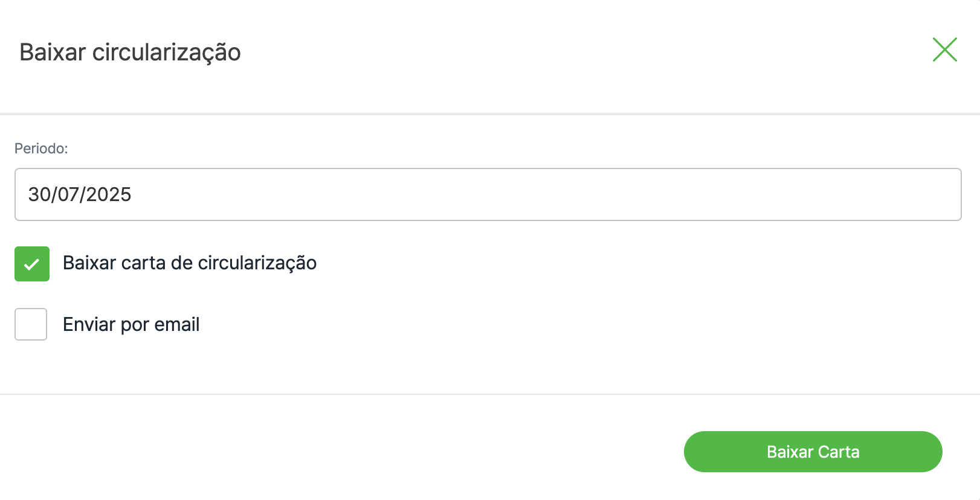This screenshot has height=500, width=980.
Task: Open the Periodo date picker field
Action: click(x=488, y=194)
